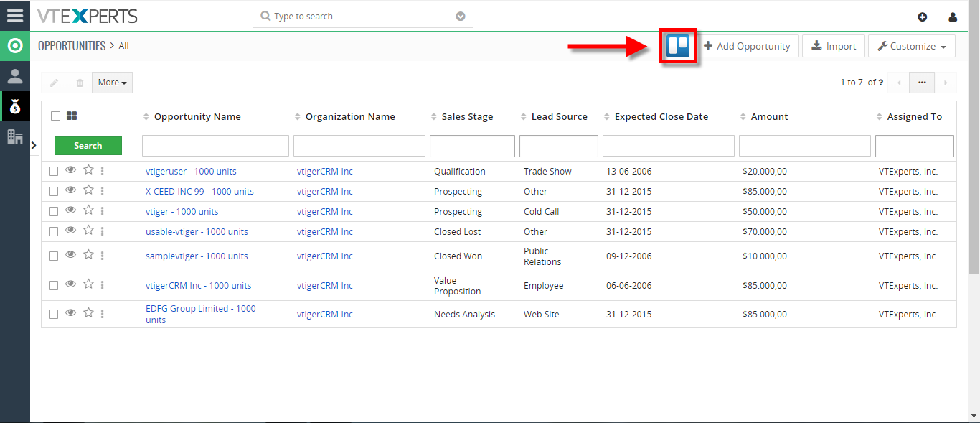
Task: Toggle the eye icon for vtigeruser row
Action: point(70,170)
